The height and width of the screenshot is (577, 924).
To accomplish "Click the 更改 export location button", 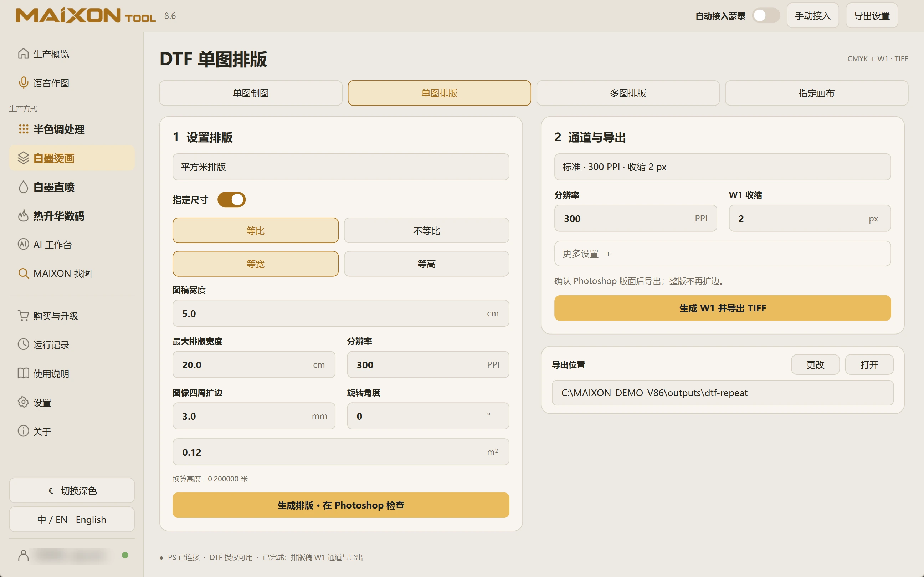I will pyautogui.click(x=815, y=364).
